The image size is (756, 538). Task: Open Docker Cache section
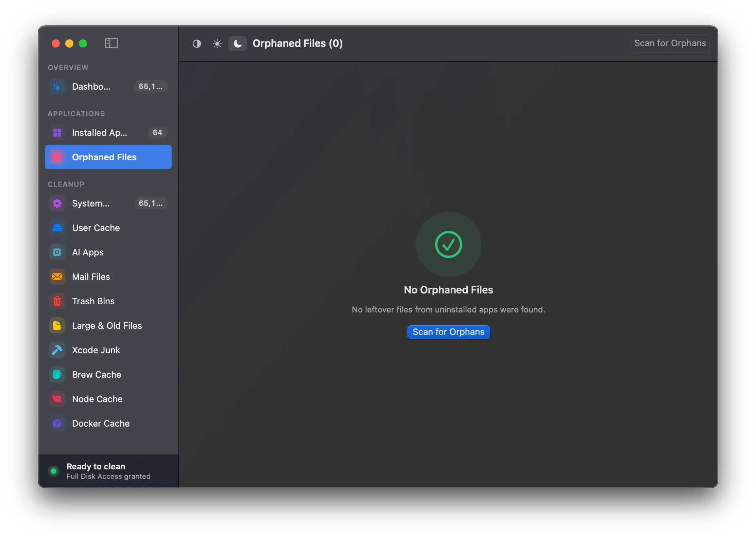108,424
